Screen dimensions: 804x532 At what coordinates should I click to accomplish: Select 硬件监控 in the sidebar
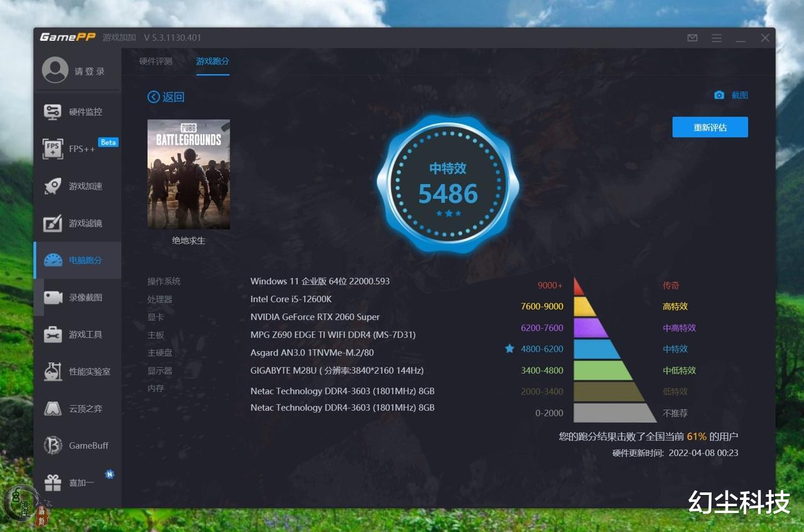pyautogui.click(x=85, y=112)
